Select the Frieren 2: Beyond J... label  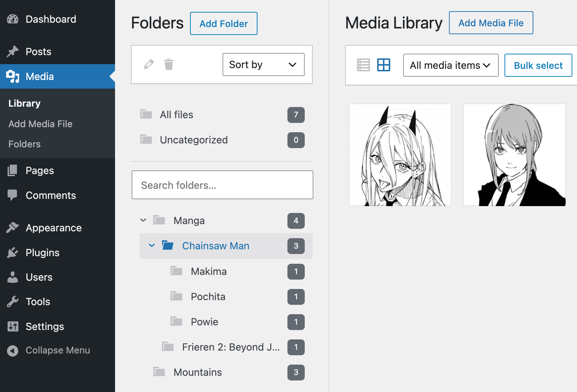point(231,347)
